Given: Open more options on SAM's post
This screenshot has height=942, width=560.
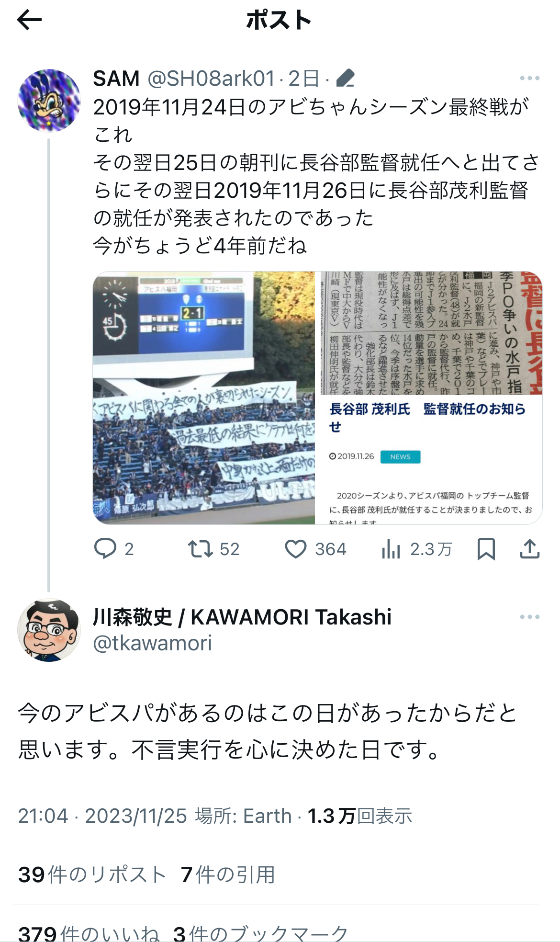Looking at the screenshot, I should [x=530, y=78].
